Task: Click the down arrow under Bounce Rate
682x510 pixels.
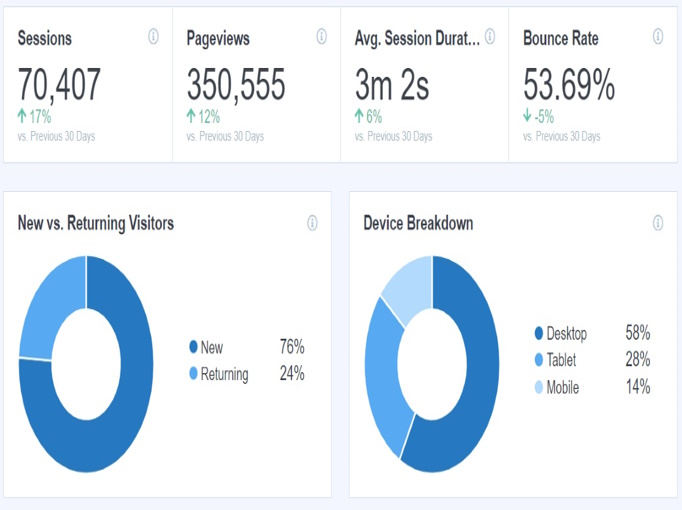Action: [528, 116]
